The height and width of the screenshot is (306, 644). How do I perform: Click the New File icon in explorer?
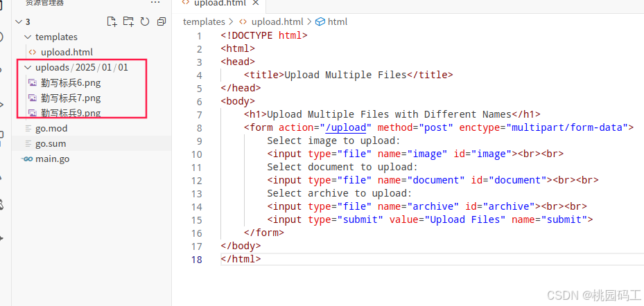[112, 21]
